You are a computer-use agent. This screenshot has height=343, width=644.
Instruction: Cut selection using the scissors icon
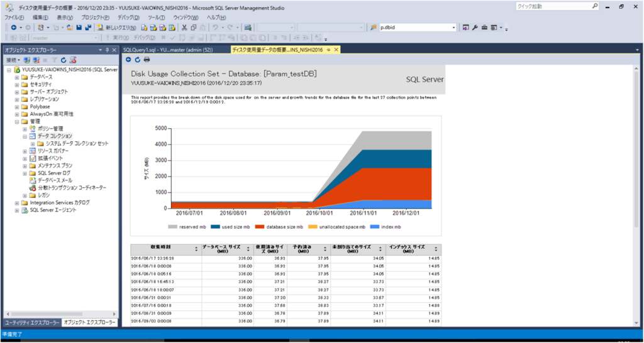point(184,28)
